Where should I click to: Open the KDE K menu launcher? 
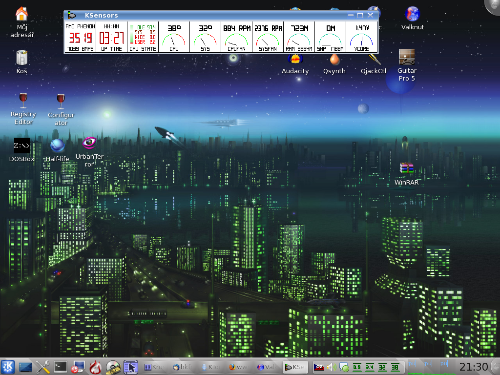tap(7, 367)
